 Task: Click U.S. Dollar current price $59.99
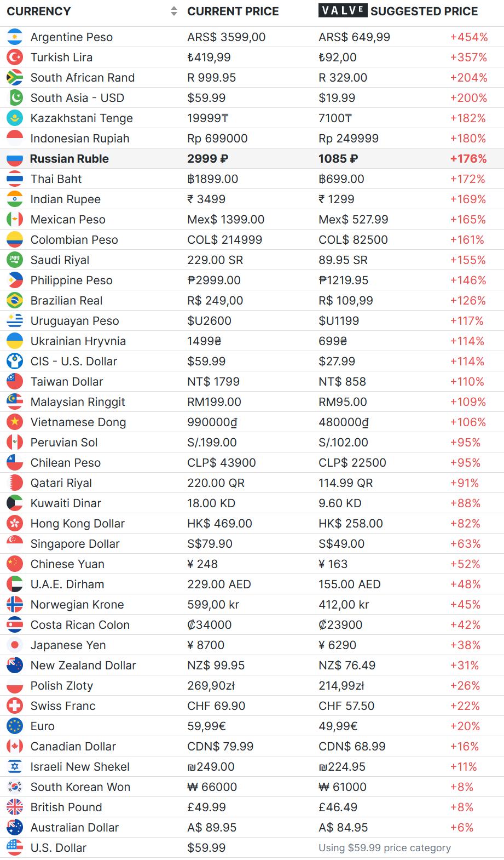pyautogui.click(x=206, y=847)
